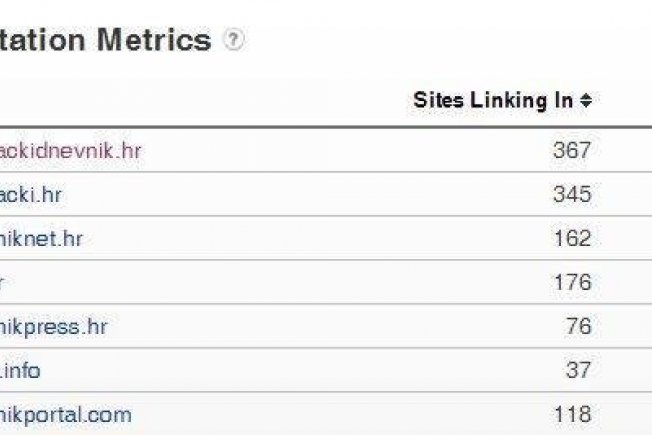The image size is (652, 435).
Task: Visit the niknet.hr link
Action: coord(41,239)
